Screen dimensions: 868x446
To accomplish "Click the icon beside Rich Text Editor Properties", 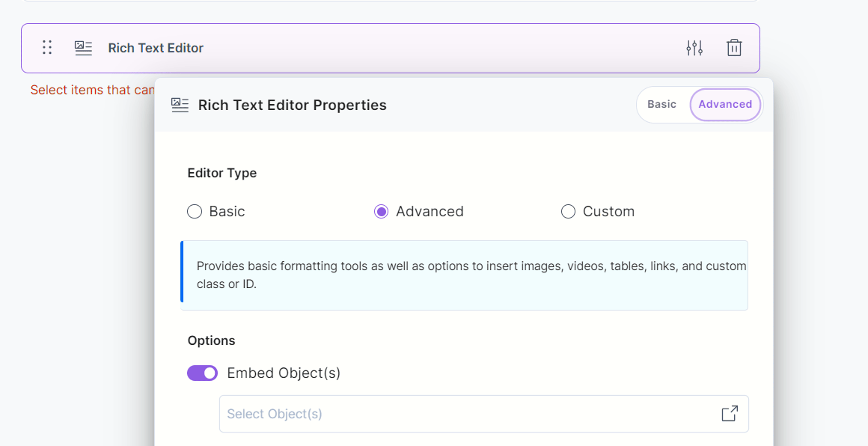I will pyautogui.click(x=180, y=105).
